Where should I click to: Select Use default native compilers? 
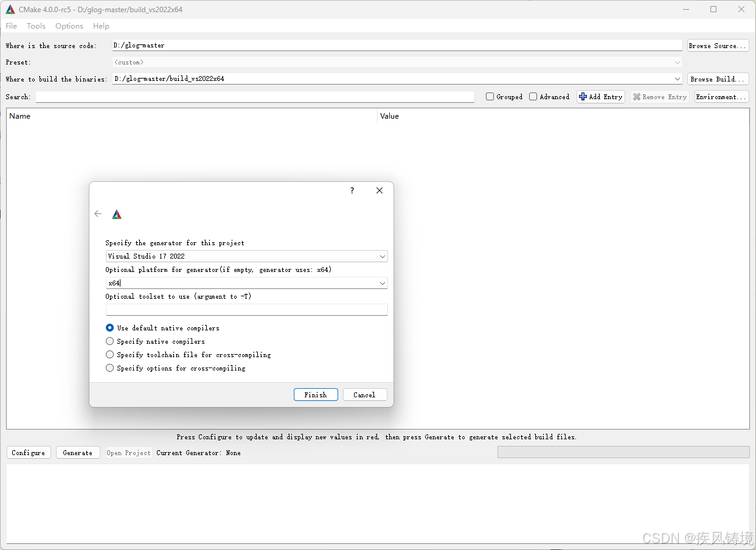[x=110, y=328]
